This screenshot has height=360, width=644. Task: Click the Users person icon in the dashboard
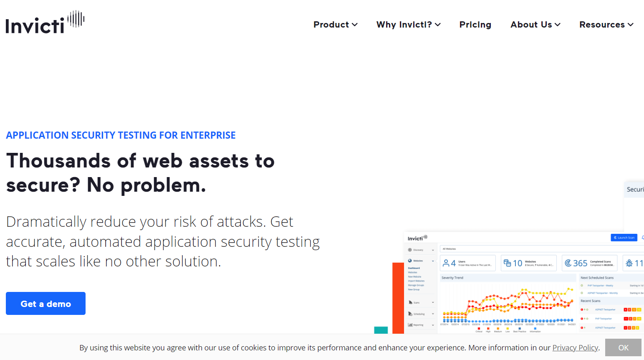446,263
